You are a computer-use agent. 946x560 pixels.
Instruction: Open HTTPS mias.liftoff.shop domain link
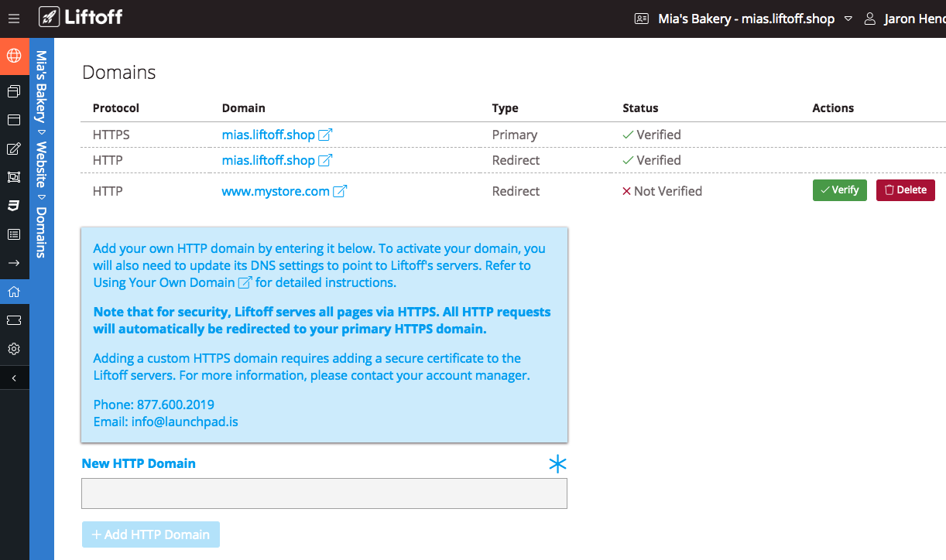(x=269, y=135)
